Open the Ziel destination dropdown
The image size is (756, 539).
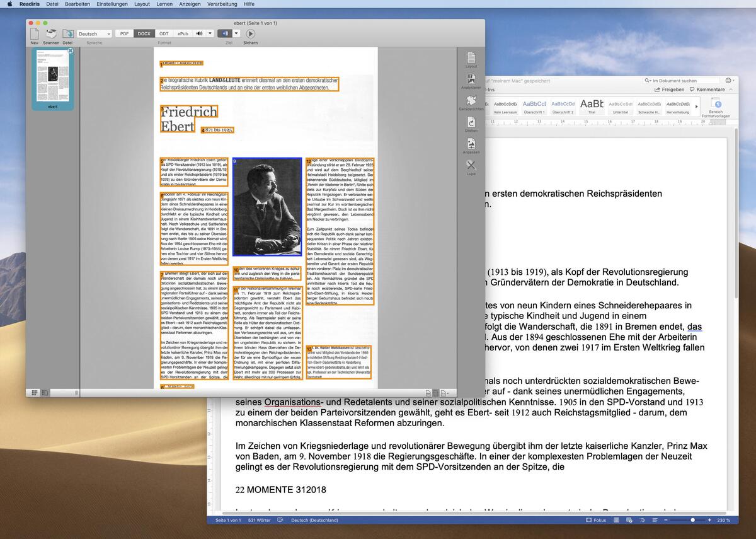(236, 33)
